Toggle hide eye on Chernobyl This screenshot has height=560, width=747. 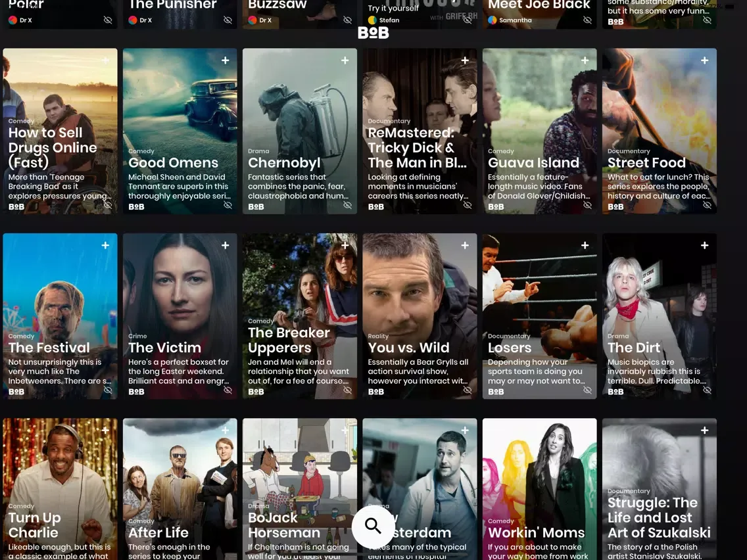(x=348, y=205)
